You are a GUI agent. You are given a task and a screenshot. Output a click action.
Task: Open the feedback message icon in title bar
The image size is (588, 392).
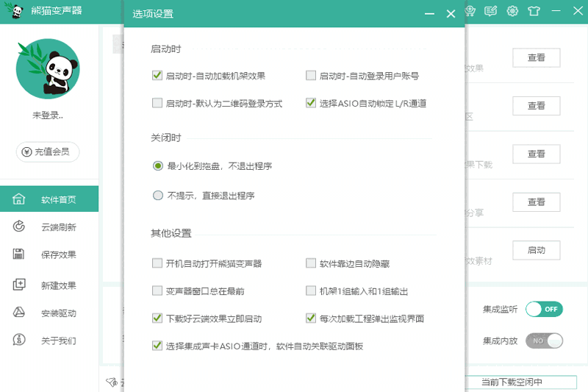pyautogui.click(x=491, y=11)
